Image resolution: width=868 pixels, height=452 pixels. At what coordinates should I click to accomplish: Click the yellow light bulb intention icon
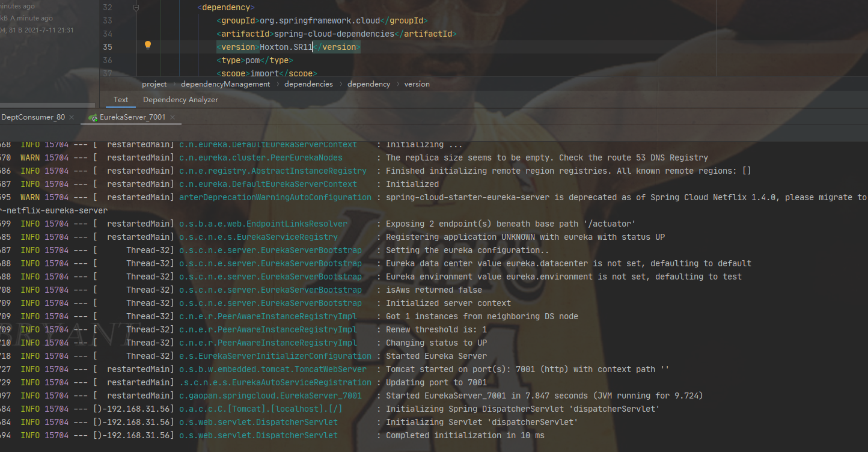click(148, 45)
